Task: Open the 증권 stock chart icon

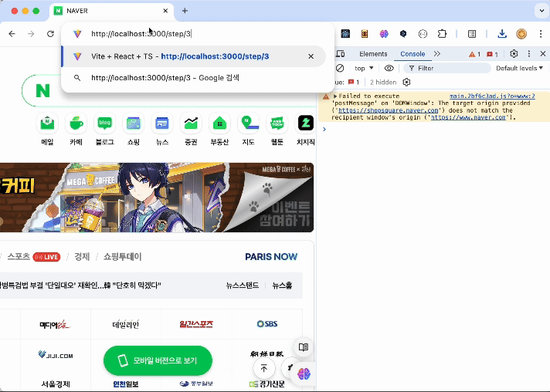Action: (191, 123)
